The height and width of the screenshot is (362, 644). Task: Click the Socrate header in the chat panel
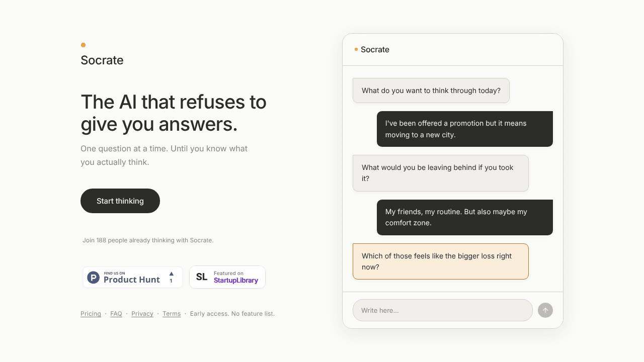[x=375, y=49]
